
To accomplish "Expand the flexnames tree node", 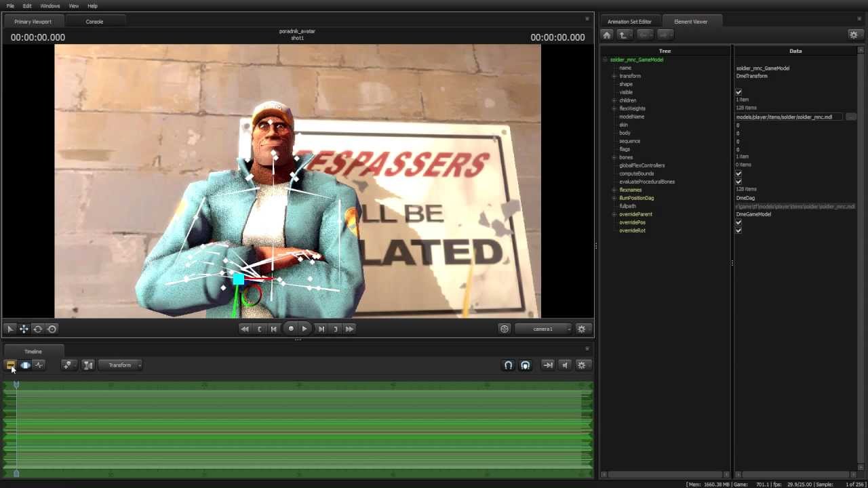I will tap(614, 190).
